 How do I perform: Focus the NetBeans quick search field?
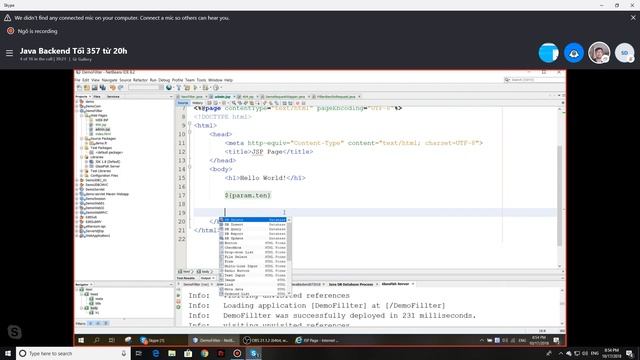pos(534,80)
